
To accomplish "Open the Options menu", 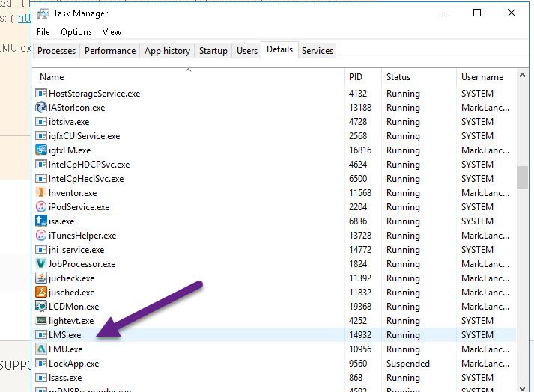I will click(76, 32).
